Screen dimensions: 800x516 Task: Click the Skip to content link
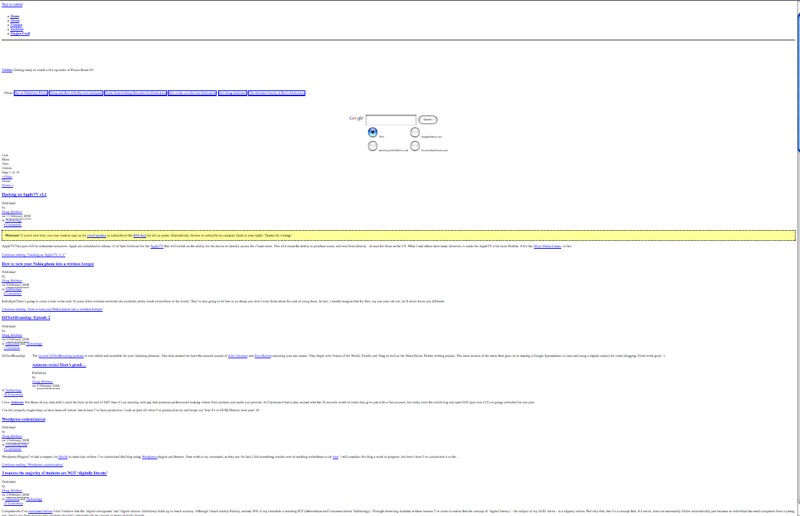(12, 4)
